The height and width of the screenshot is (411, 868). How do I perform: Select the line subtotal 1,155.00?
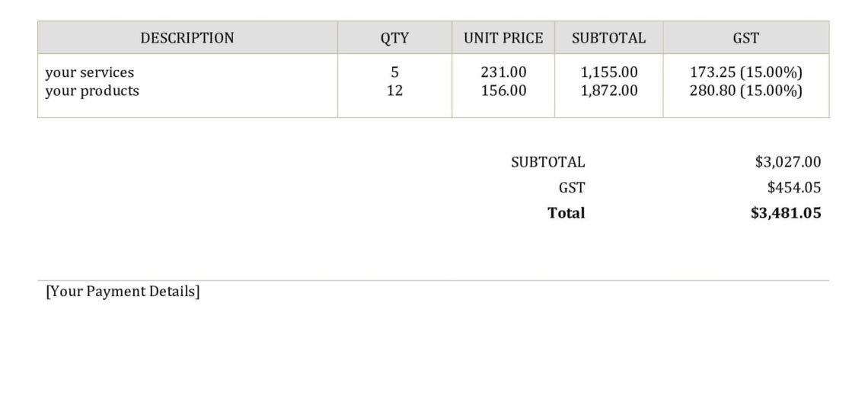pyautogui.click(x=608, y=72)
